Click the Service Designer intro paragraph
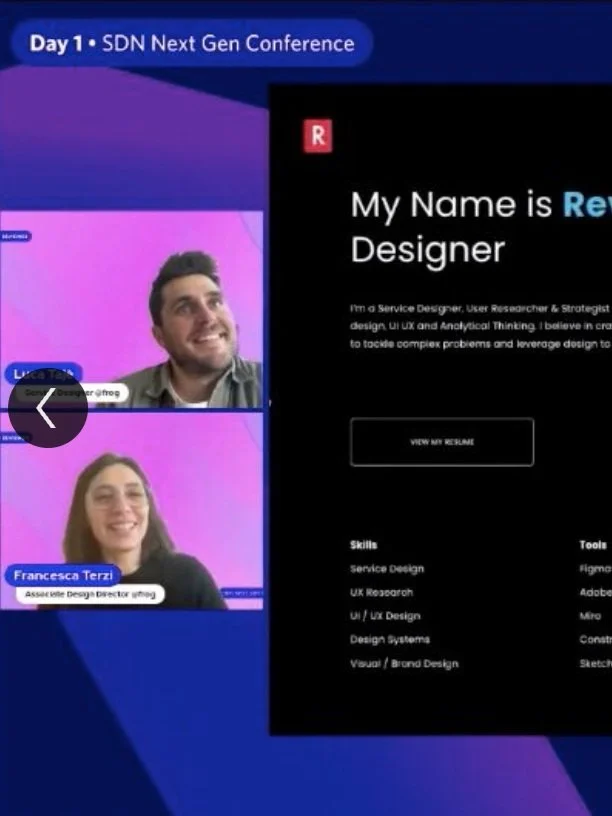This screenshot has height=816, width=612. click(x=480, y=326)
